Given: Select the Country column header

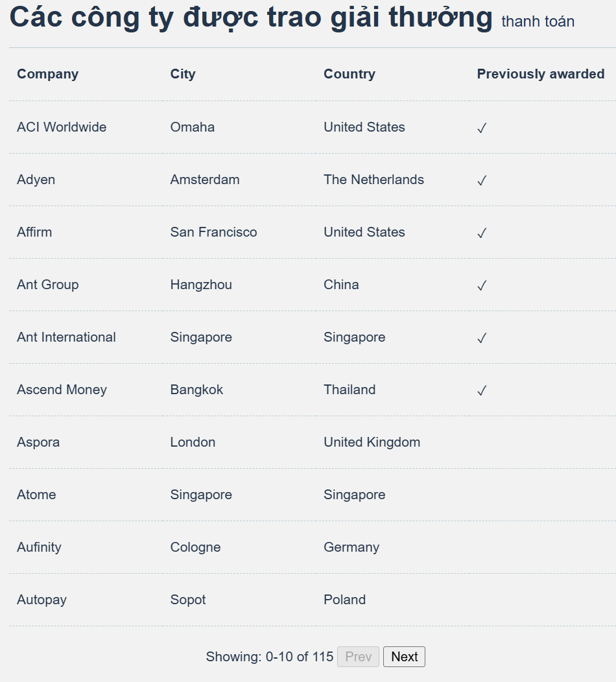Looking at the screenshot, I should point(349,74).
